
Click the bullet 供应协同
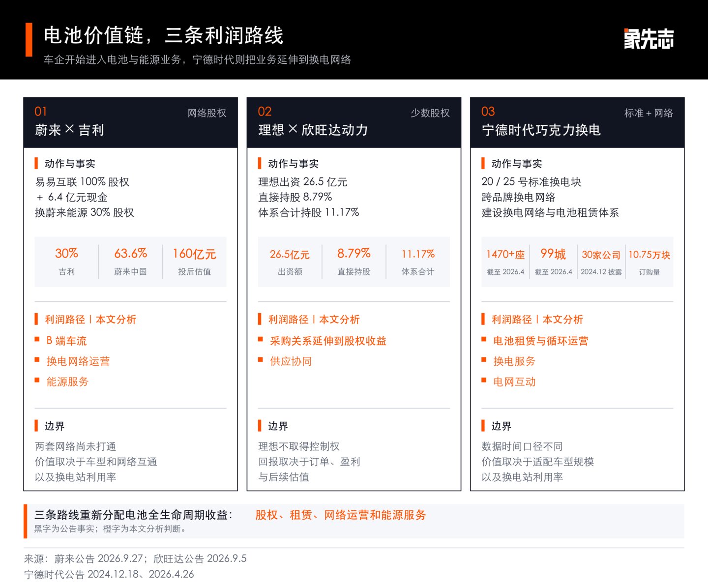point(291,361)
